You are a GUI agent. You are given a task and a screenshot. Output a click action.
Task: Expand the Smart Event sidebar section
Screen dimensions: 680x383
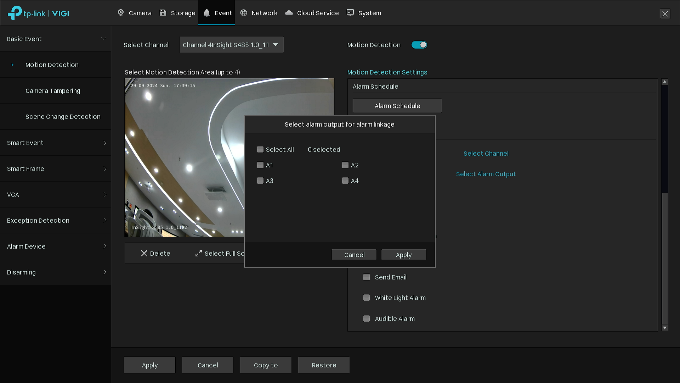point(56,143)
